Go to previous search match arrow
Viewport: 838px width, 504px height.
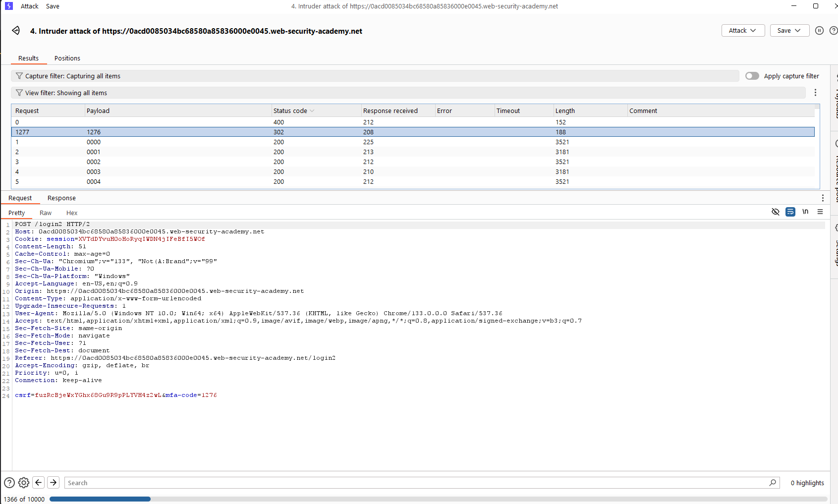pos(39,482)
